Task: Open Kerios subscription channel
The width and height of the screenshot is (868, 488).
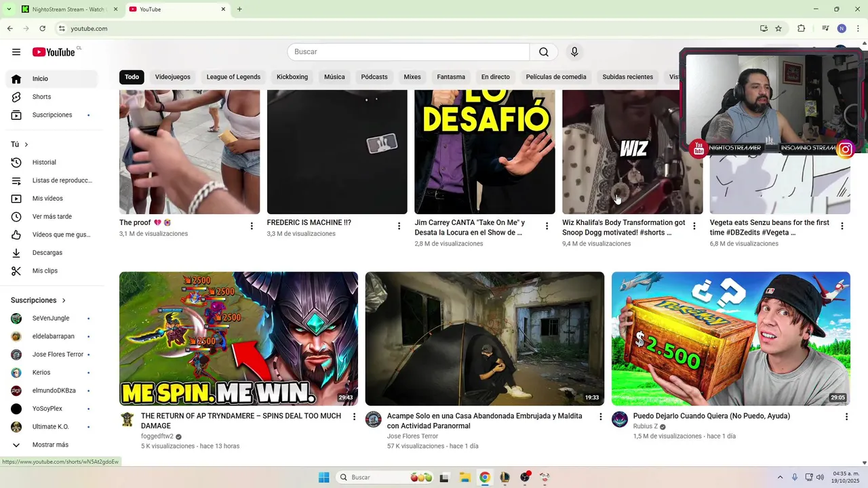Action: pyautogui.click(x=52, y=373)
